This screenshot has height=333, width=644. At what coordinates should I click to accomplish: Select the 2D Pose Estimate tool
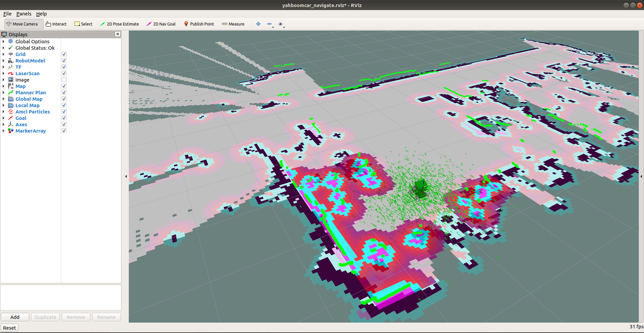(x=119, y=24)
